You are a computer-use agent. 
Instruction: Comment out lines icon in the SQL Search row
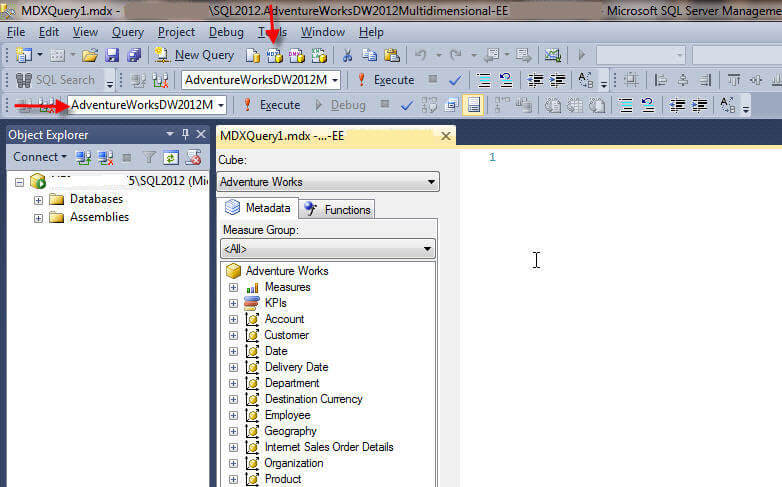click(483, 80)
